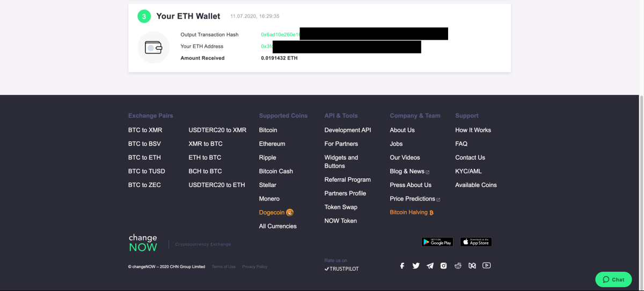This screenshot has width=644, height=291.
Task: Click the Download on the App Store badge
Action: tap(476, 242)
